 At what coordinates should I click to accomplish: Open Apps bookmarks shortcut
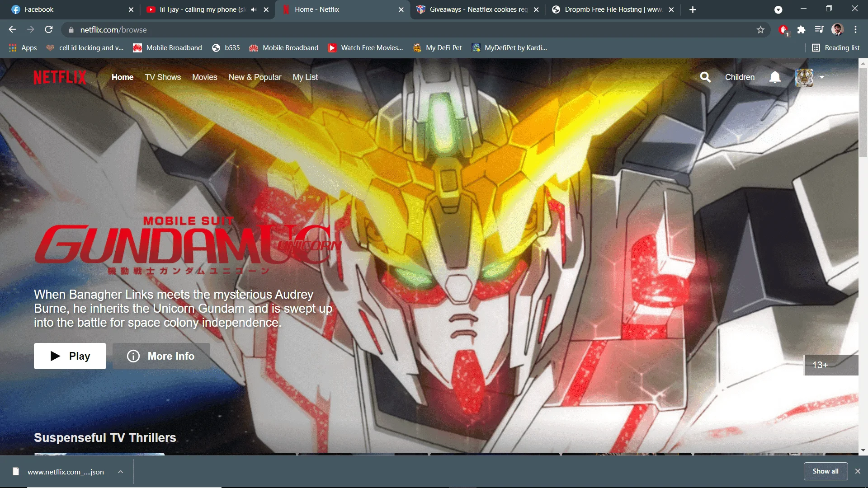click(x=23, y=48)
